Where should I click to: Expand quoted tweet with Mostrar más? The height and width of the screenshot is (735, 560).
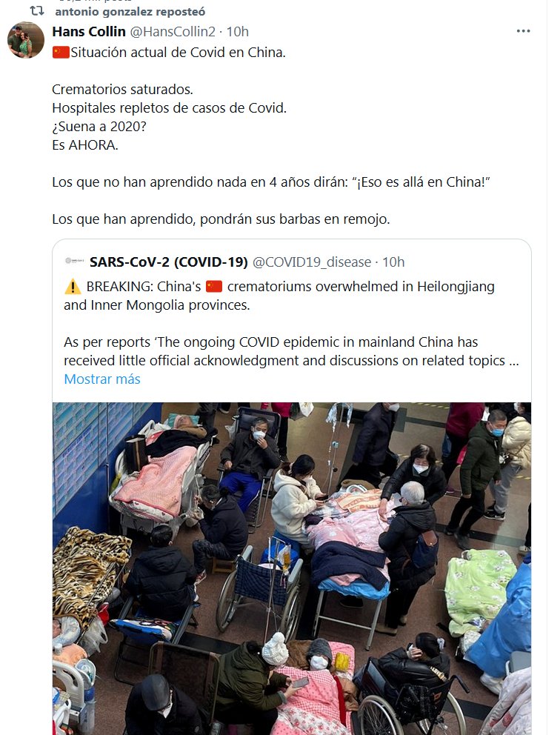102,379
